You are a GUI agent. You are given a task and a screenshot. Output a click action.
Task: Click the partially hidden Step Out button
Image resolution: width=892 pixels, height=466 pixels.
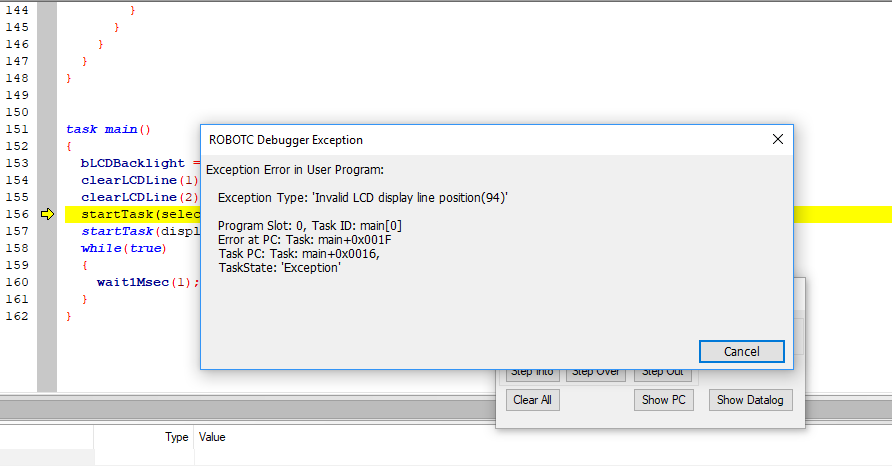(663, 376)
